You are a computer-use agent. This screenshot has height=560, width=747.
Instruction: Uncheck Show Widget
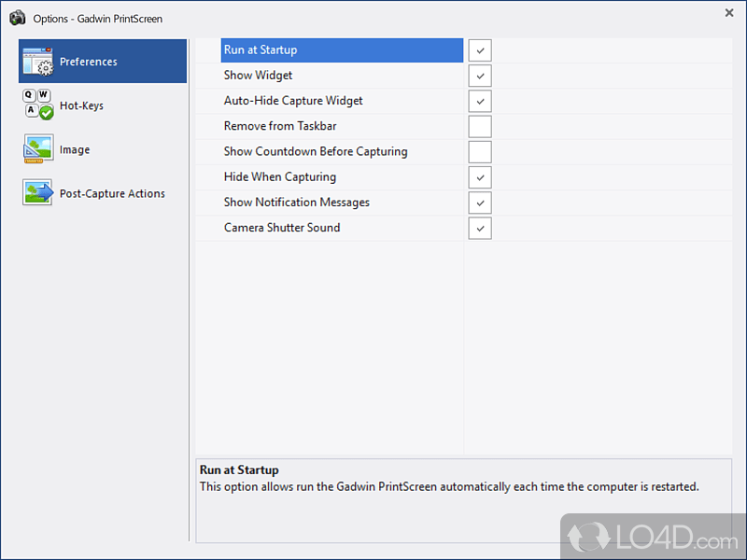click(x=479, y=76)
